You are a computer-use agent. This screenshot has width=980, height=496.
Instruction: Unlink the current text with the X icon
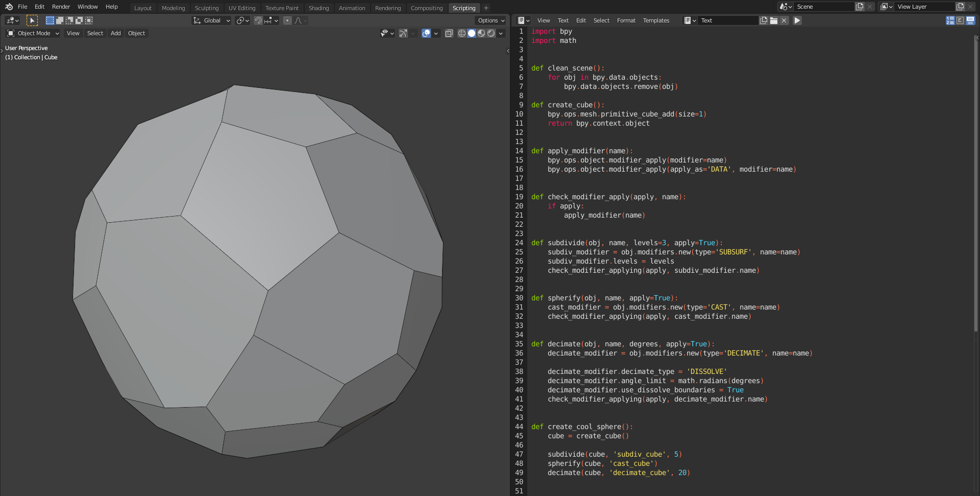(785, 20)
